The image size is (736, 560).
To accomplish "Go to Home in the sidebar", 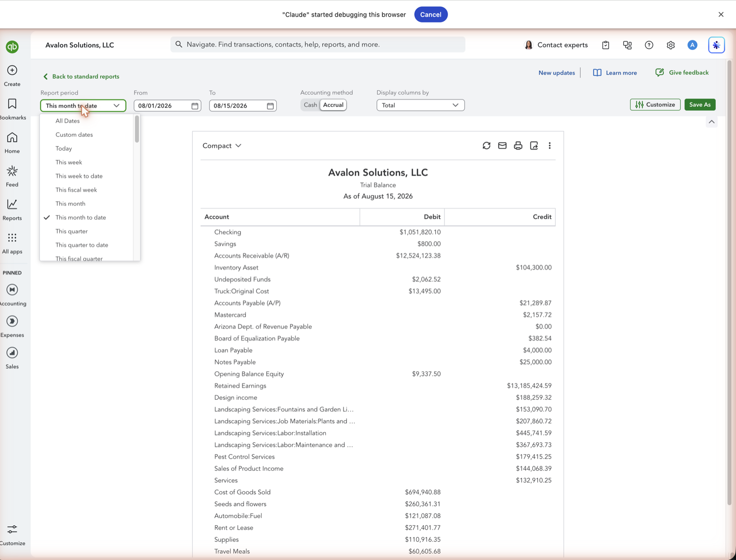I will pos(12,143).
